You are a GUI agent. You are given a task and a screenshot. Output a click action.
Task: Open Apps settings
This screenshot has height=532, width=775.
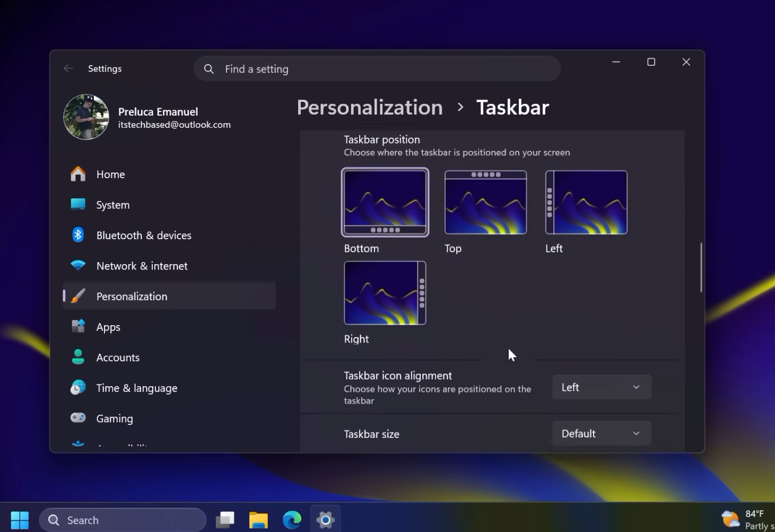tap(169, 327)
